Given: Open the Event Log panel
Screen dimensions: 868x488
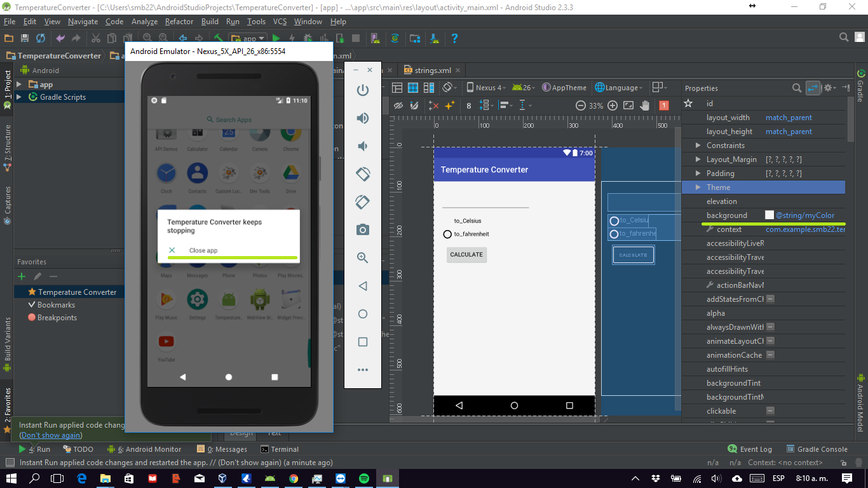Looking at the screenshot, I should coord(750,449).
